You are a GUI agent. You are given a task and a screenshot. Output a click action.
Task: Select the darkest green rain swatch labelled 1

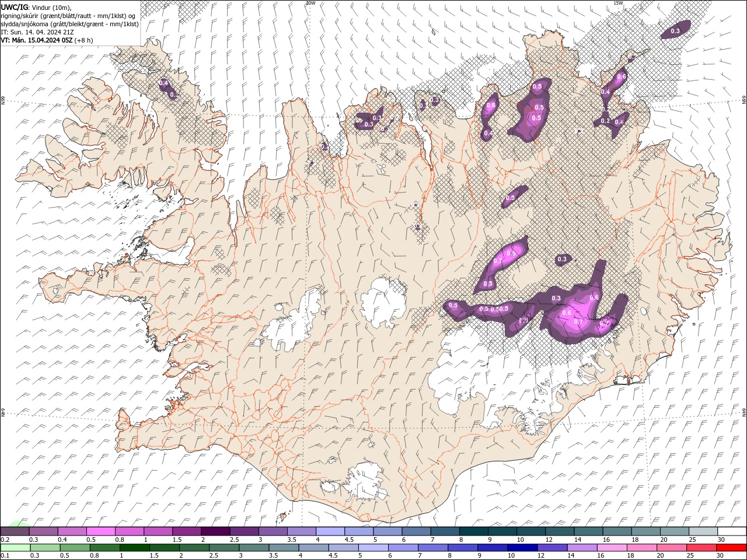pyautogui.click(x=134, y=548)
